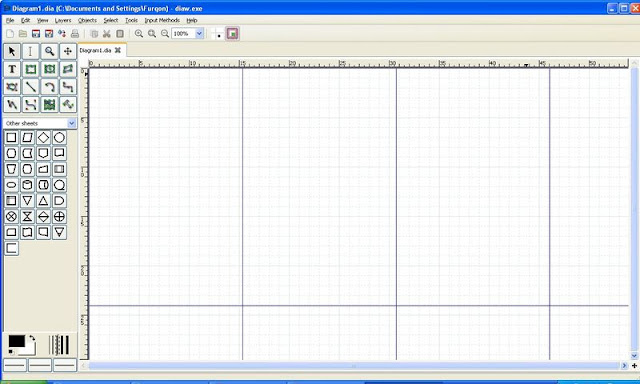Open the middle line style selector
This screenshot has width=640, height=384.
tap(40, 365)
